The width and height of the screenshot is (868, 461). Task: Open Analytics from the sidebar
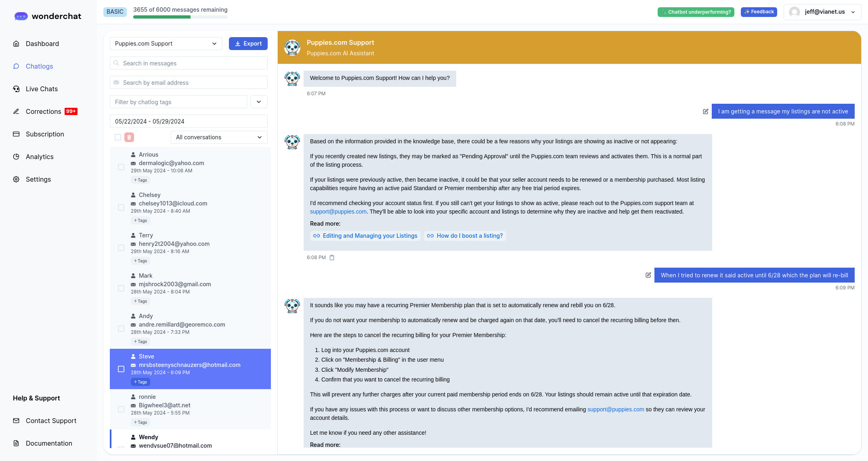coord(39,157)
